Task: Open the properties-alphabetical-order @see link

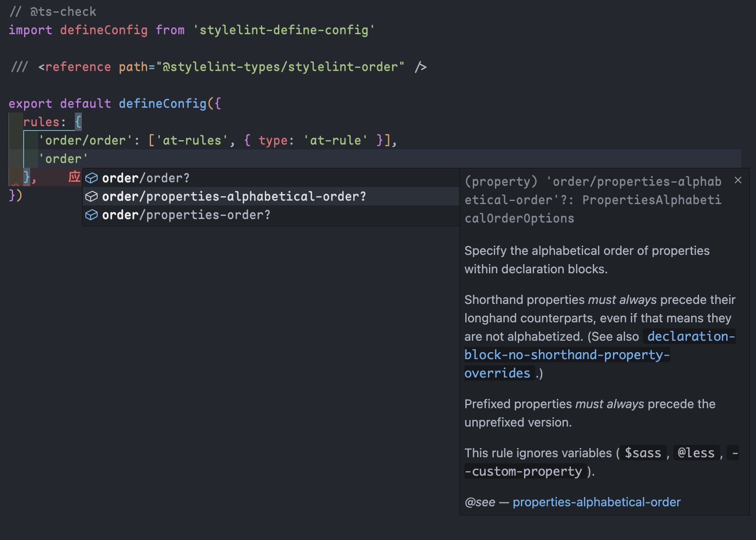Action: coord(597,502)
